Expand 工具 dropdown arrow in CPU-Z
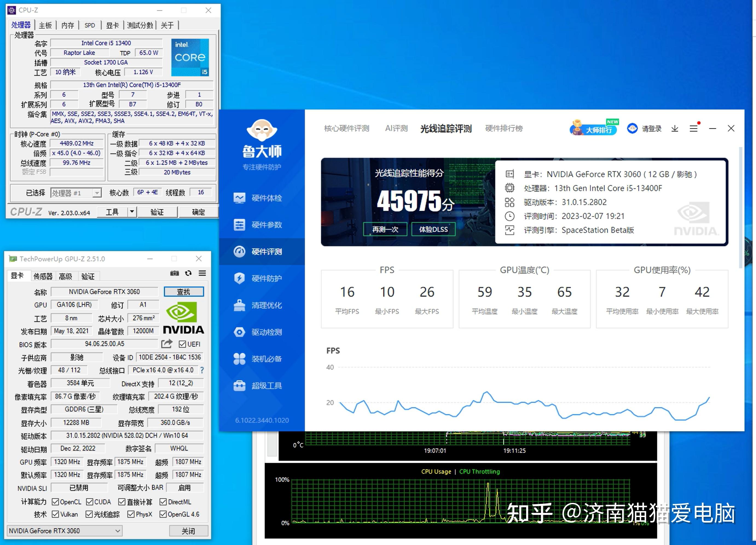This screenshot has height=545, width=756. tap(132, 212)
